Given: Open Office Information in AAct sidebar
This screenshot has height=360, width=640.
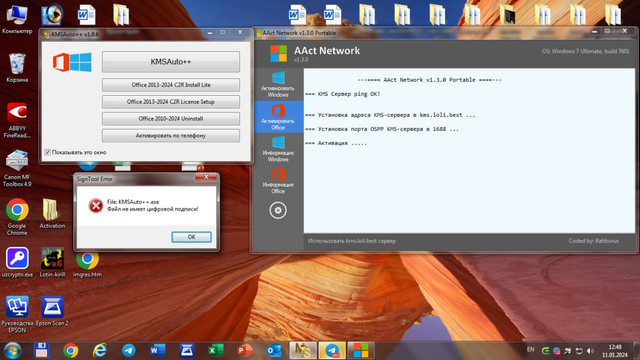Looking at the screenshot, I should [x=278, y=181].
